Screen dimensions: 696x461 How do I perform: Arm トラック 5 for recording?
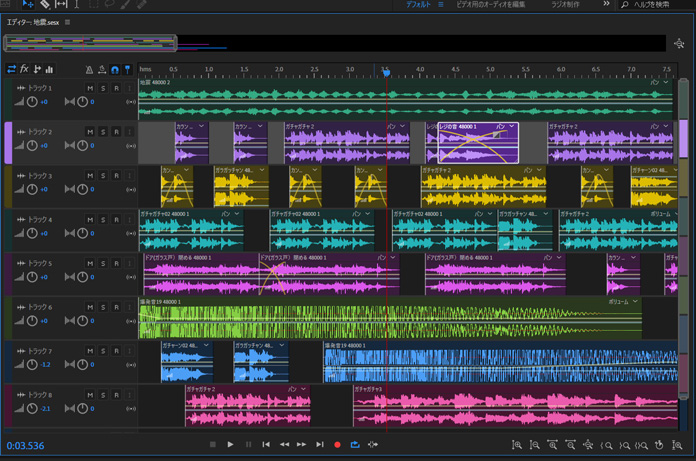116,264
